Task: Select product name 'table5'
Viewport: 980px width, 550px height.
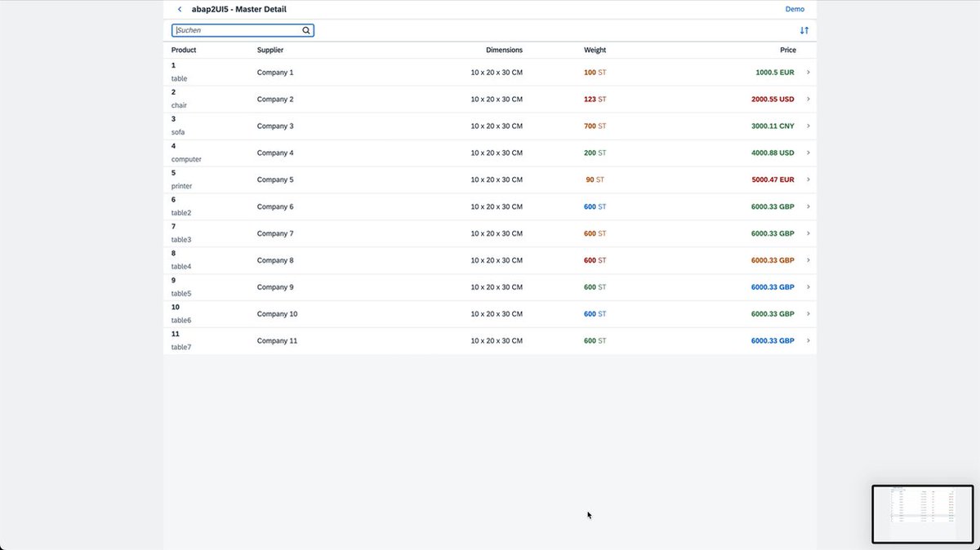Action: (x=181, y=294)
